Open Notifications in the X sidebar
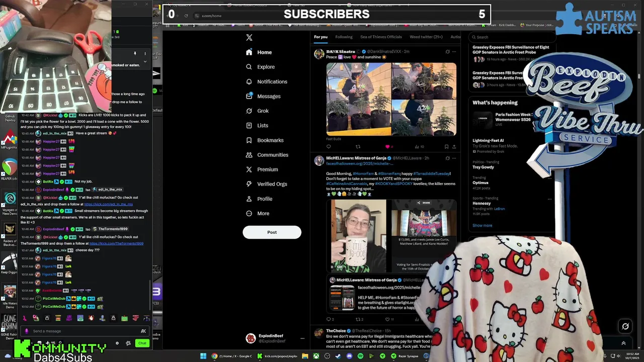This screenshot has height=362, width=644. coord(267,81)
